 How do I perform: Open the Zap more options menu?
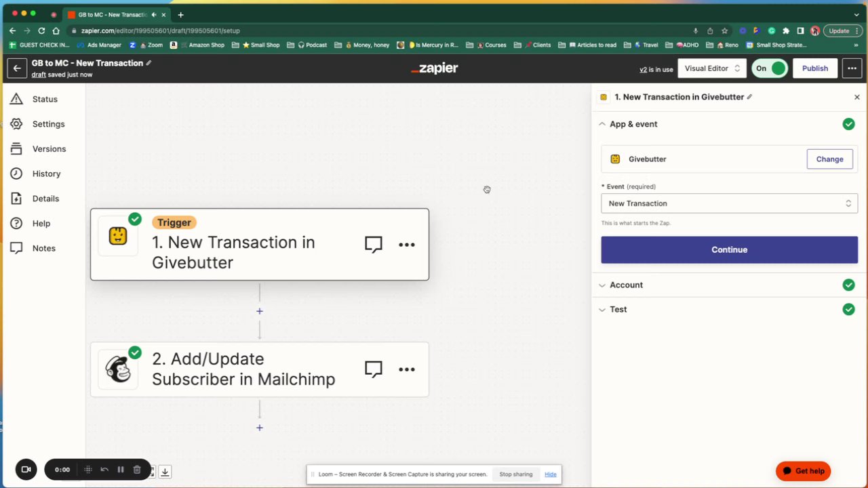click(852, 68)
